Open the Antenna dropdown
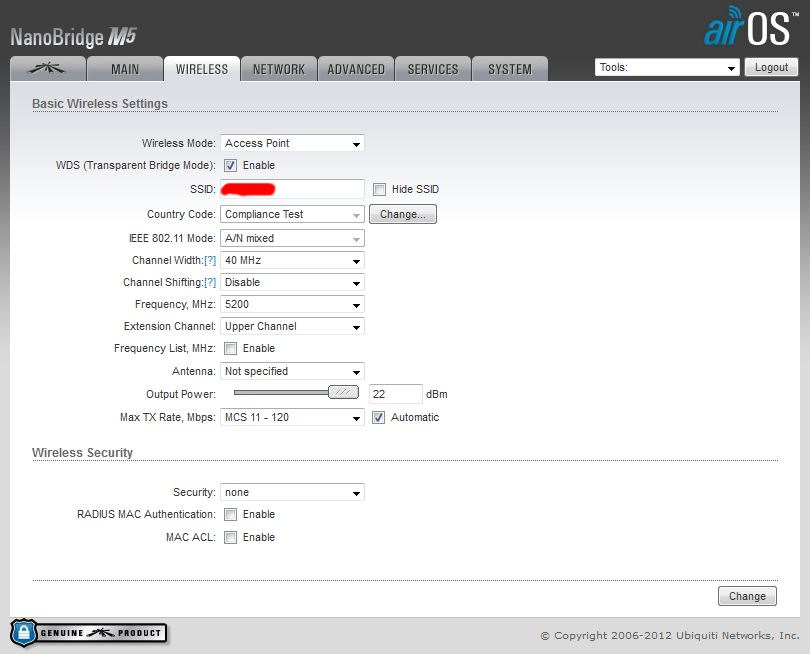The width and height of the screenshot is (810, 654). pyautogui.click(x=292, y=371)
